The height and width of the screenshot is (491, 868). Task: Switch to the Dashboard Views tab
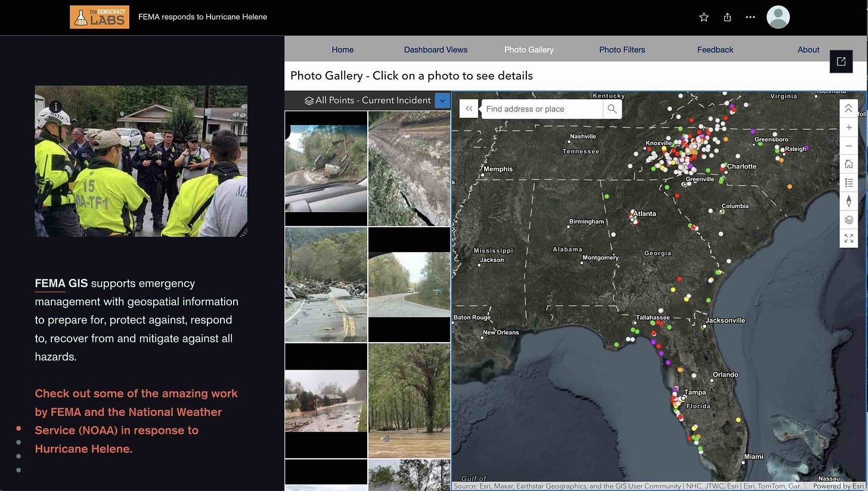(x=436, y=49)
